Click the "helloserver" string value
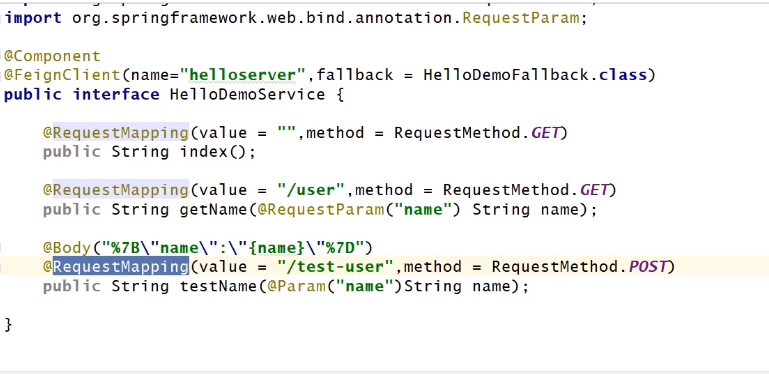Viewport: 769px width, 374px height. (x=242, y=75)
